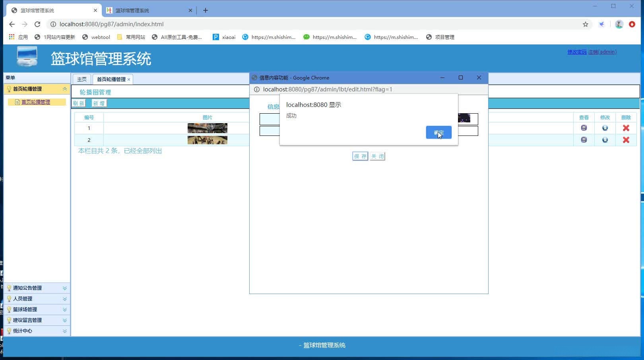
Task: Open the webtool bookmark
Action: click(x=96, y=37)
